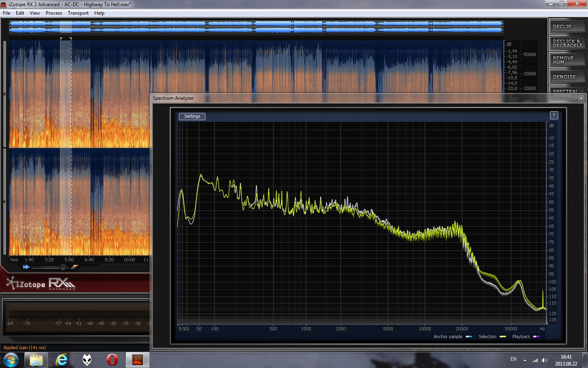Open the File menu
The width and height of the screenshot is (588, 368).
(x=6, y=13)
